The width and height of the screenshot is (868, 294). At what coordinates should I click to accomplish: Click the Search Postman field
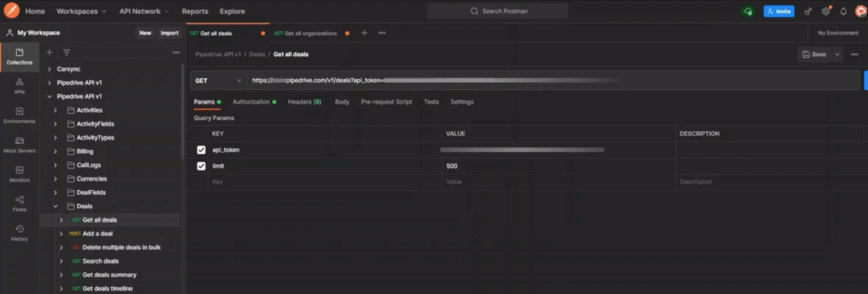[498, 11]
